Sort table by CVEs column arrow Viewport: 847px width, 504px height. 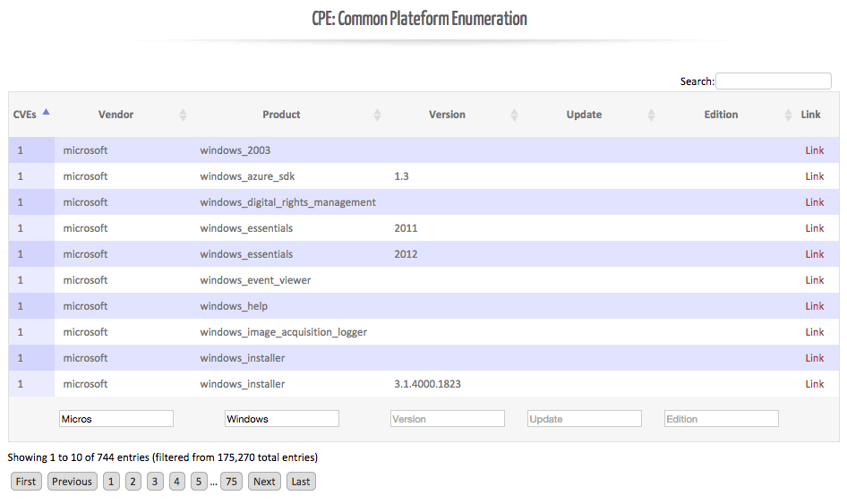46,112
